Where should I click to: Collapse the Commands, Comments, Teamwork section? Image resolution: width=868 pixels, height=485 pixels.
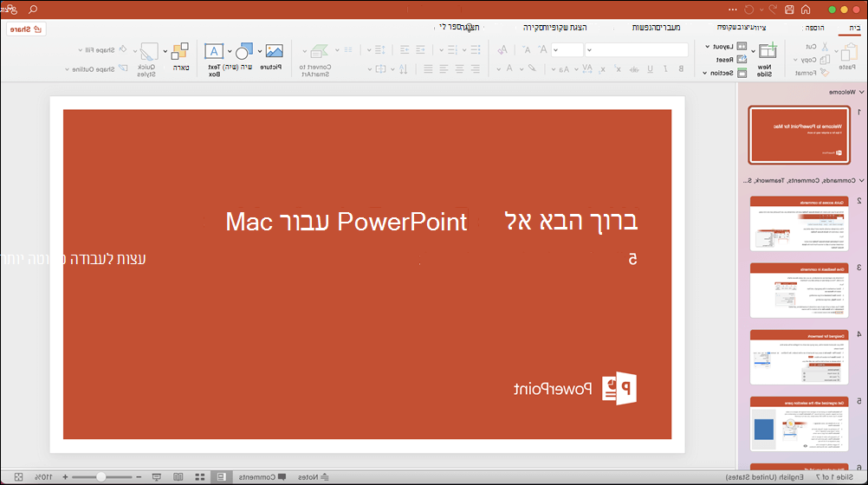click(861, 180)
